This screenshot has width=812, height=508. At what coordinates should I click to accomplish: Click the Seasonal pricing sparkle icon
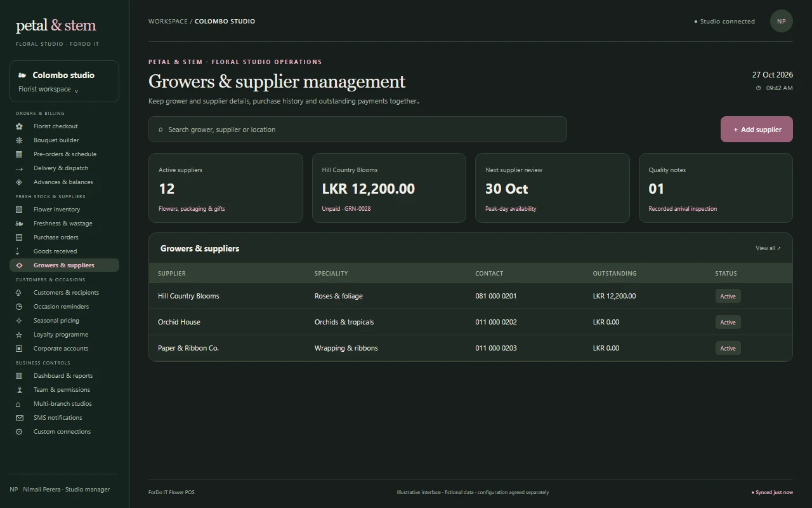pos(19,321)
